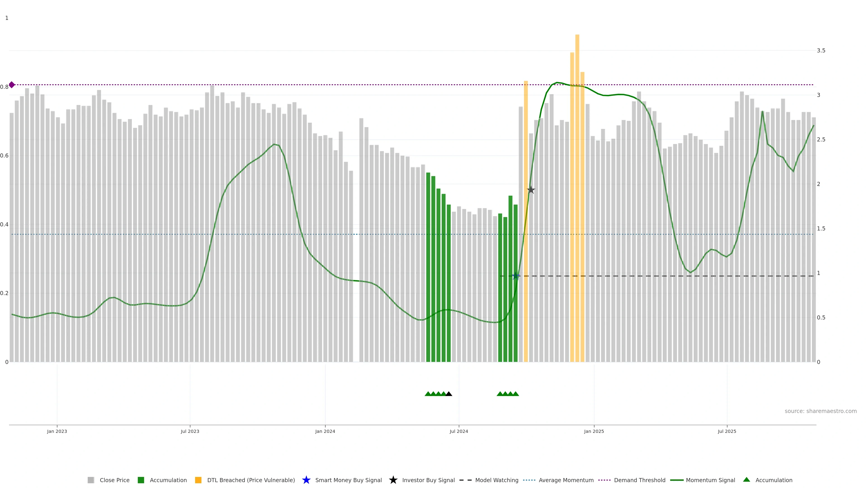Toggle the Close Price series in legend
This screenshot has height=488, width=868.
(114, 480)
